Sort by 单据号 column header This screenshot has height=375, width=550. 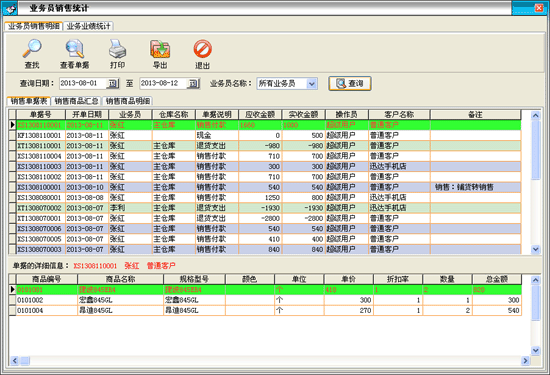pyautogui.click(x=41, y=114)
